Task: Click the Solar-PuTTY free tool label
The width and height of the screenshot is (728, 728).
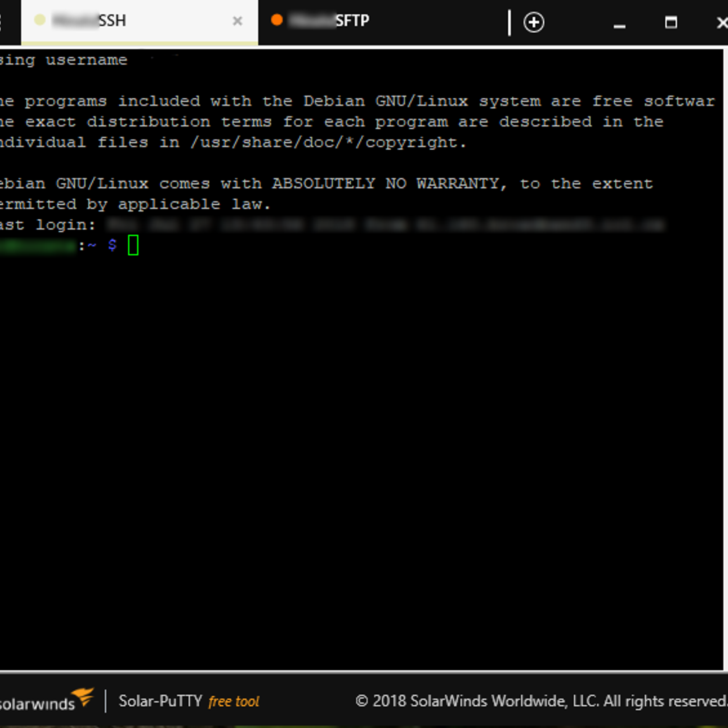Action: (189, 701)
